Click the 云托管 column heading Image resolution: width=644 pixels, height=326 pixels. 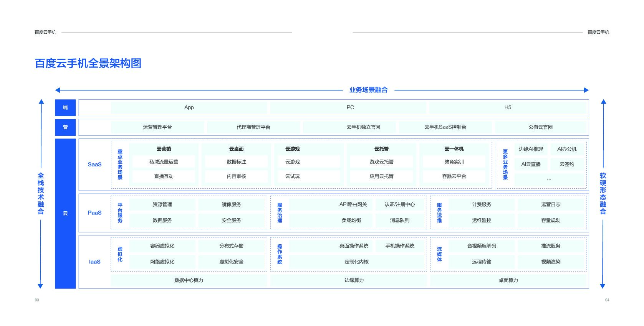click(381, 149)
